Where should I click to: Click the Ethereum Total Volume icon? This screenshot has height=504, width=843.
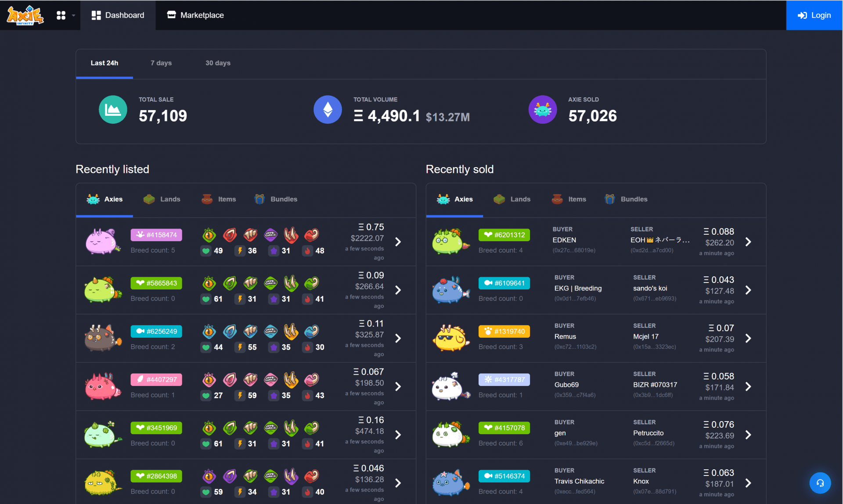[328, 110]
